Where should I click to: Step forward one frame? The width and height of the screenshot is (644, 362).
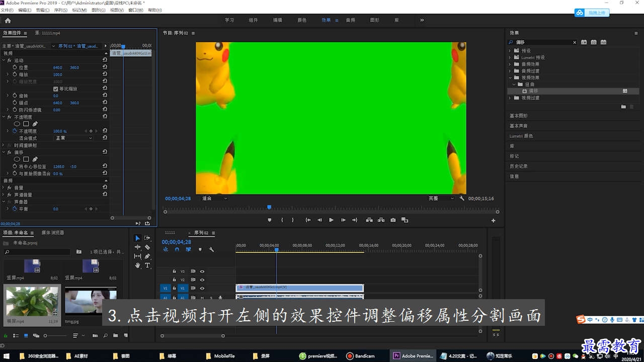[343, 220]
